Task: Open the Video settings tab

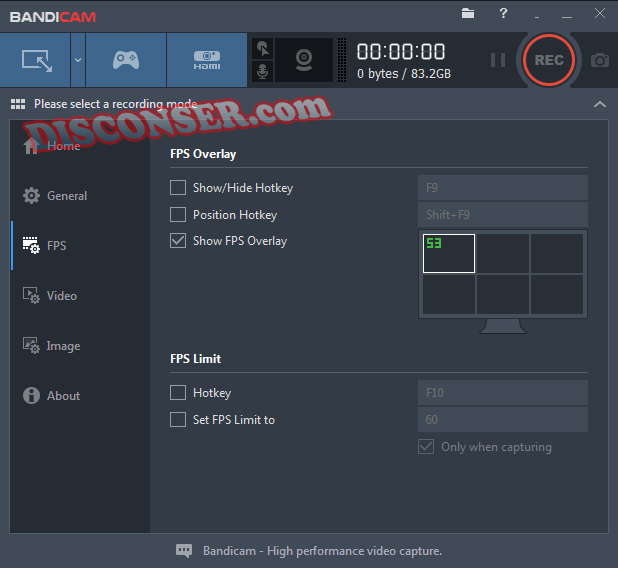Action: (50, 296)
